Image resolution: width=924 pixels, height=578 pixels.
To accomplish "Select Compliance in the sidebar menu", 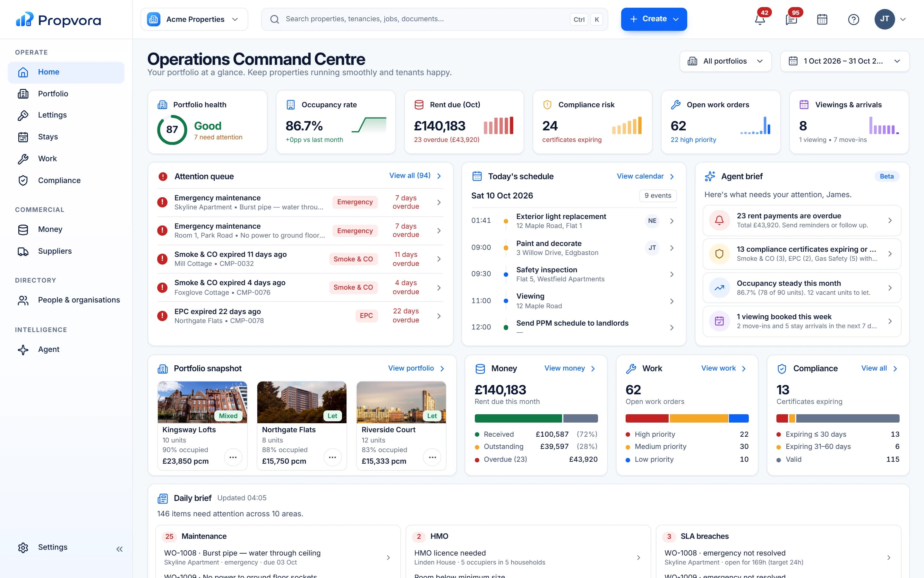I will 66,180.
